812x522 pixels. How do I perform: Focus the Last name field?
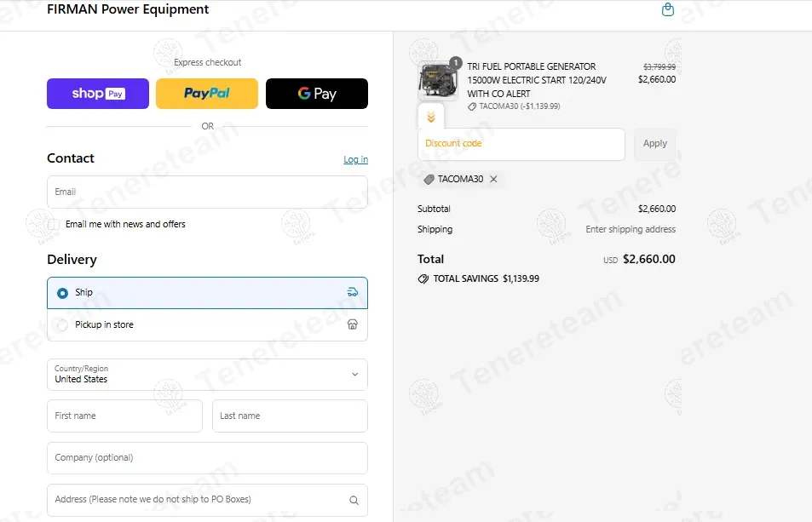click(290, 416)
